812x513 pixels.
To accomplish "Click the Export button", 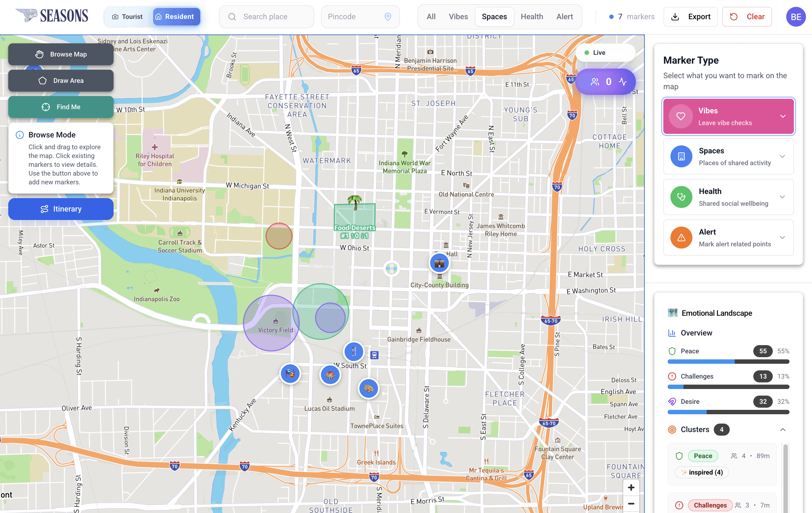I will pyautogui.click(x=690, y=16).
